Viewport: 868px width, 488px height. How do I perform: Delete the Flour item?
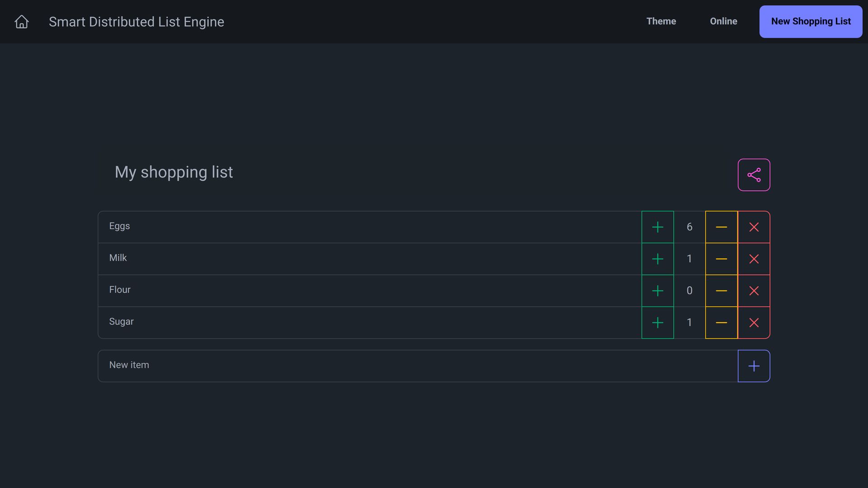pos(754,291)
